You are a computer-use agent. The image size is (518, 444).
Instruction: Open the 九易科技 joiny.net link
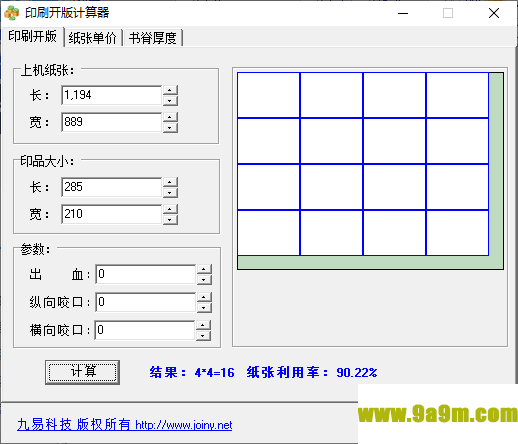[x=124, y=425]
